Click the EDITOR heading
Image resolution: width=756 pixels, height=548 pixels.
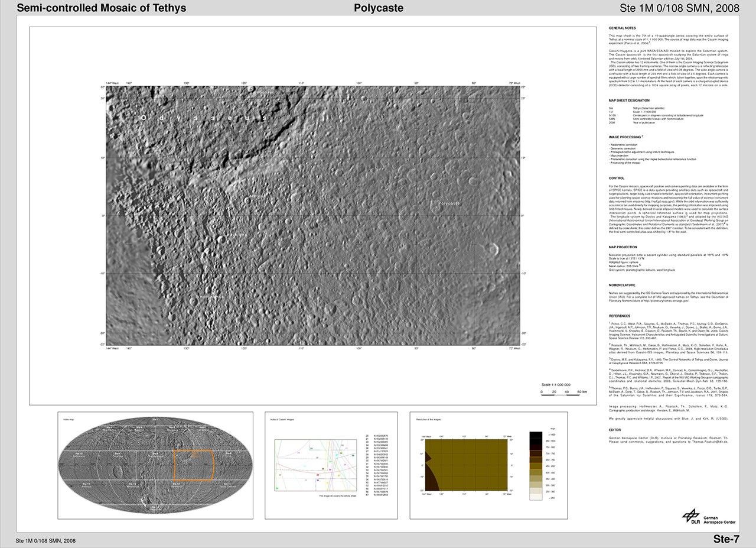pos(614,430)
